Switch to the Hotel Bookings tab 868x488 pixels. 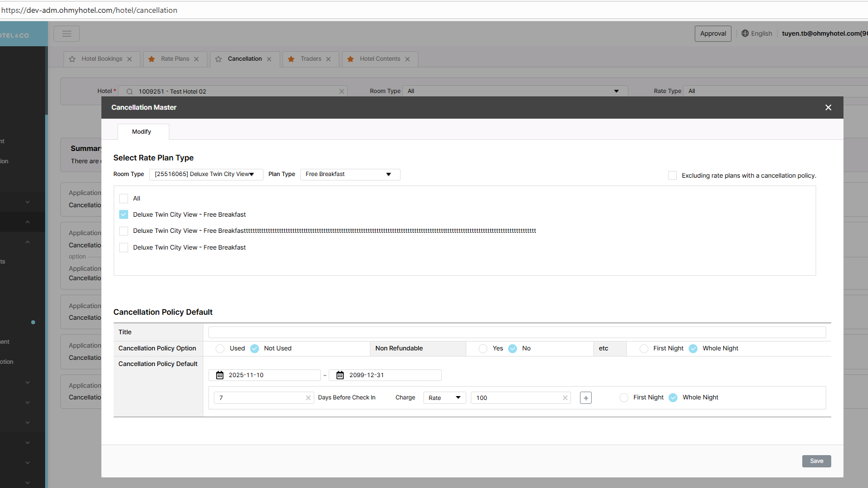[x=102, y=59]
